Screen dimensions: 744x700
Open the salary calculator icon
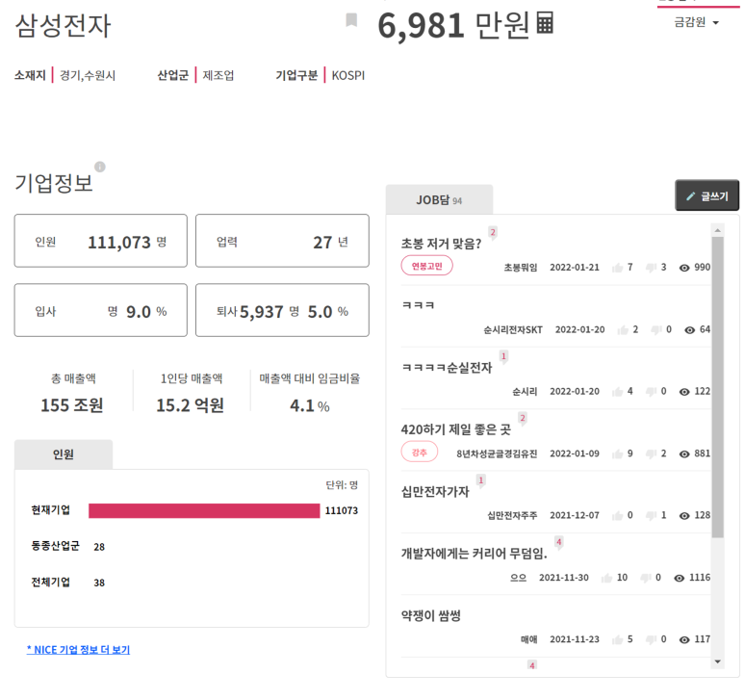click(x=545, y=23)
